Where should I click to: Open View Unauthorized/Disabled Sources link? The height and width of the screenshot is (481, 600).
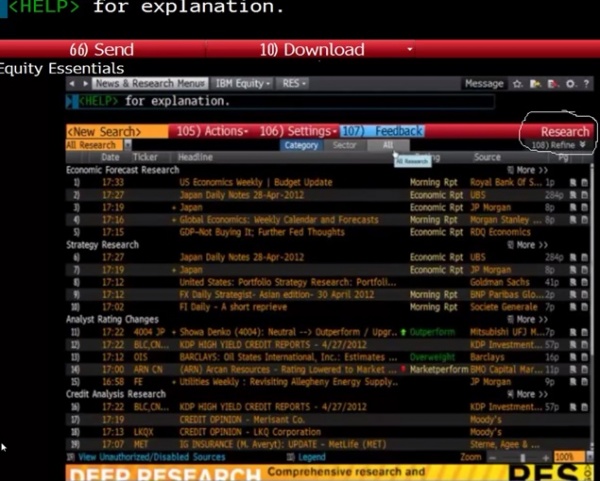[152, 457]
